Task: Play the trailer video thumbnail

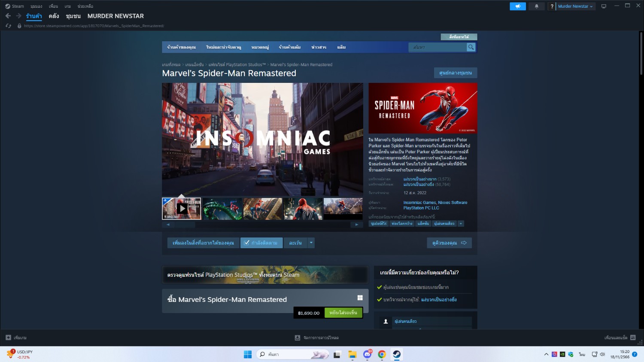Action: 182,209
